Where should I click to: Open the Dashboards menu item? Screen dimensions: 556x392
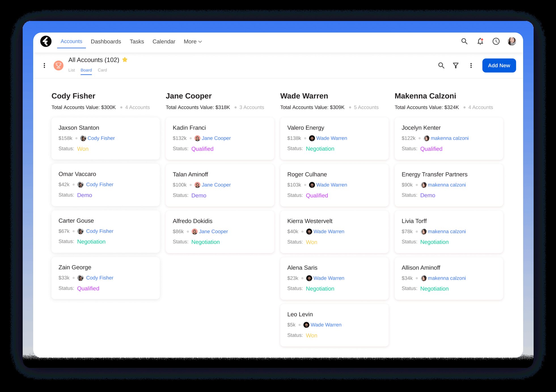pos(106,42)
